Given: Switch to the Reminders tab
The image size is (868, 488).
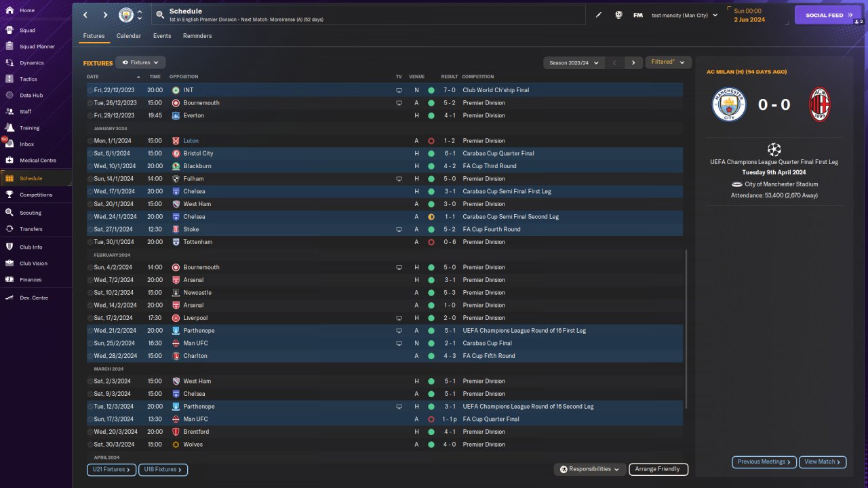Looking at the screenshot, I should (x=197, y=36).
